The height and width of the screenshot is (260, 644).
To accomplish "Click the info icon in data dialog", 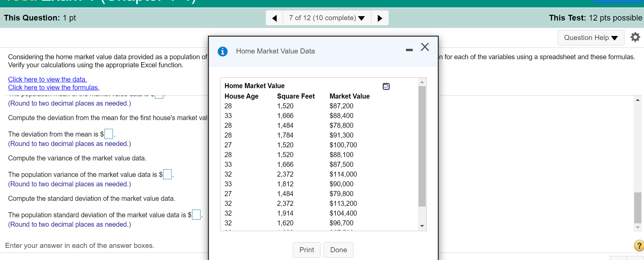I will [x=222, y=51].
